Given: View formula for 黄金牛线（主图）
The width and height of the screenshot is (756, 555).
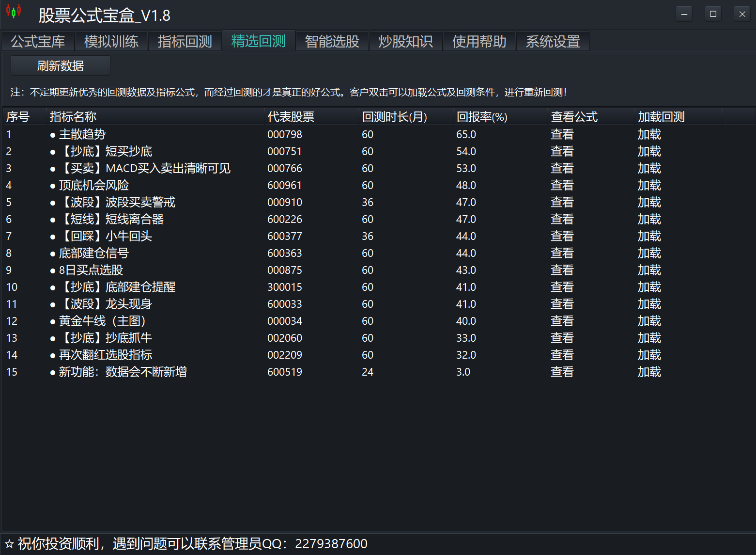Looking at the screenshot, I should coord(562,321).
